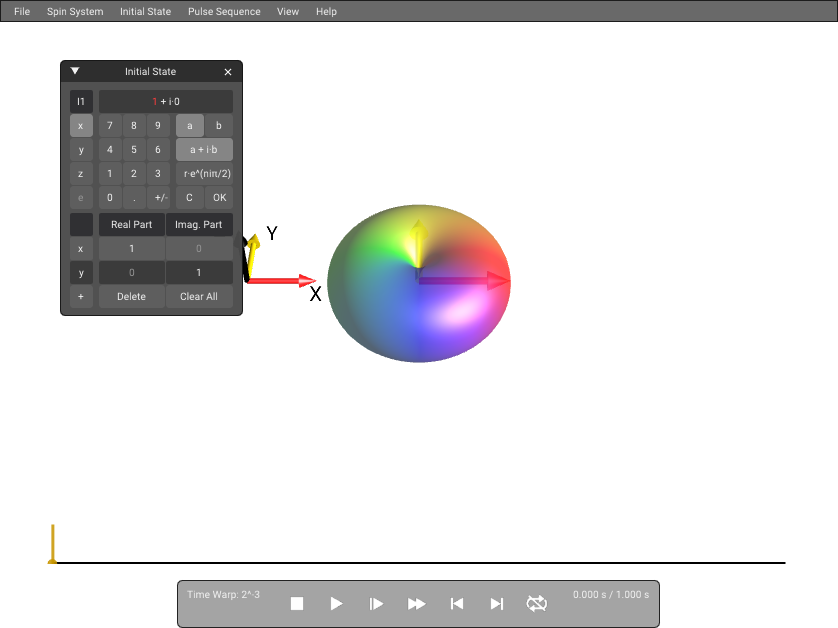The image size is (838, 628).
Task: Open the Help menu
Action: pos(326,11)
